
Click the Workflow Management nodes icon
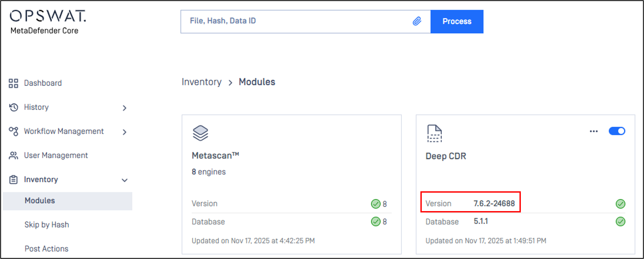tap(13, 131)
